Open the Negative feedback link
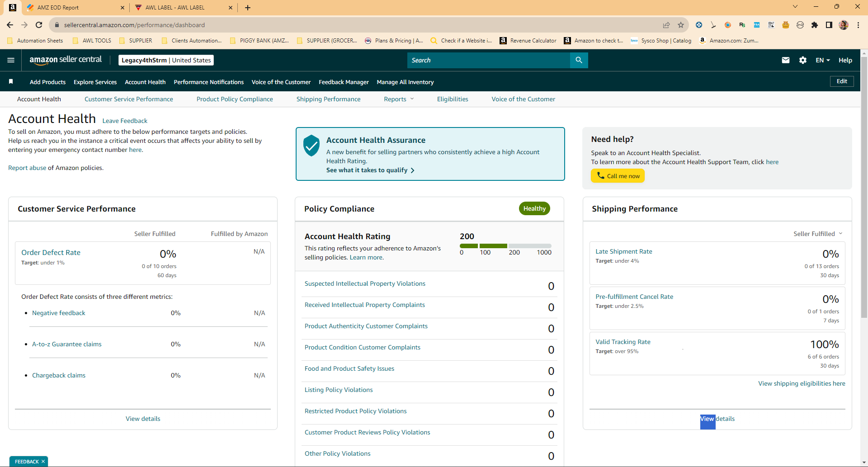Screen dimensions: 868x467 pyautogui.click(x=59, y=313)
